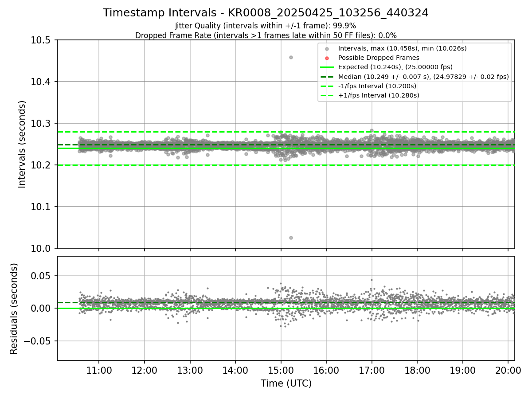Click legend entry 'Possible Dropped Frames'
Image resolution: width=532 pixels, height=399 pixels.
[x=379, y=58]
